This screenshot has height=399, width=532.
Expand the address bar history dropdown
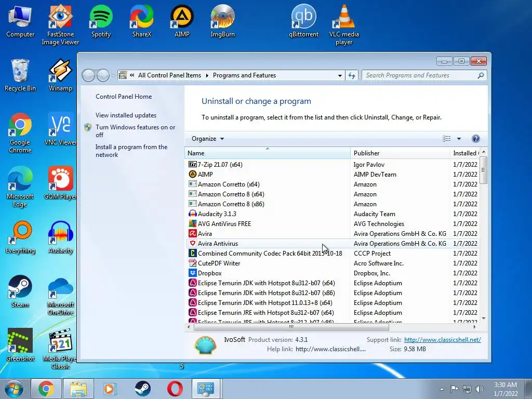click(x=340, y=75)
